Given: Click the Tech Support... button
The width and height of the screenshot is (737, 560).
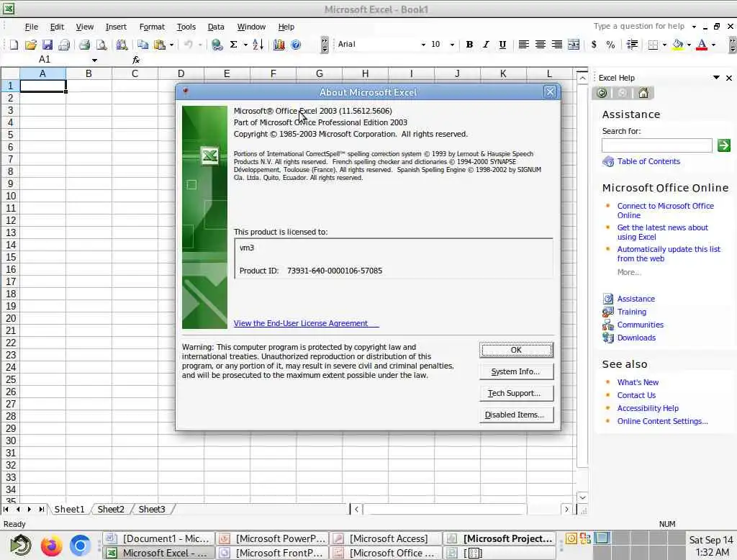Looking at the screenshot, I should point(516,393).
